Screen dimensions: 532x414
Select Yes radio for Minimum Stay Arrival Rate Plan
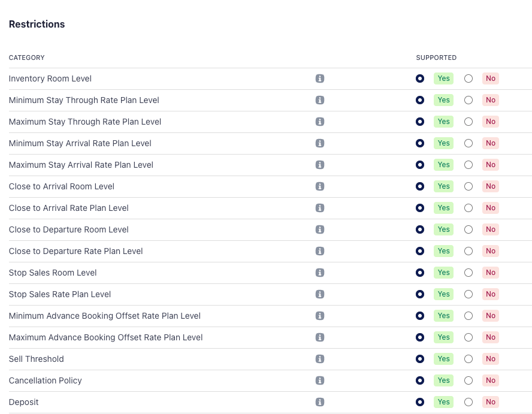click(x=420, y=143)
